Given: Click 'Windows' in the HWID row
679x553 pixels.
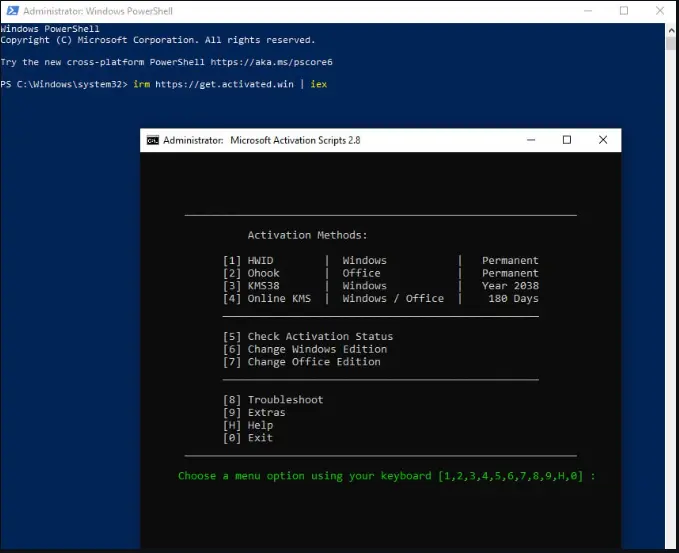Looking at the screenshot, I should (365, 261).
